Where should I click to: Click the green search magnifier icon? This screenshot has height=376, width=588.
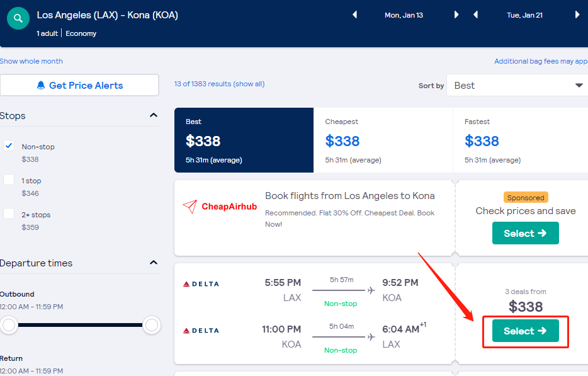click(18, 18)
